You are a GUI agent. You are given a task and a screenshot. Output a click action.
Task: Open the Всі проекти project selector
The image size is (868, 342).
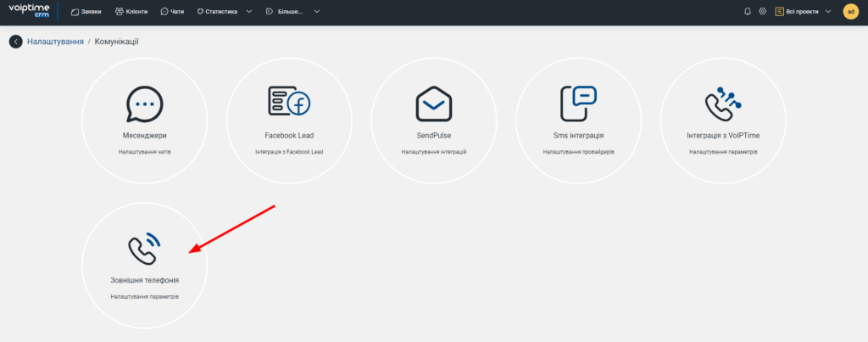(803, 12)
